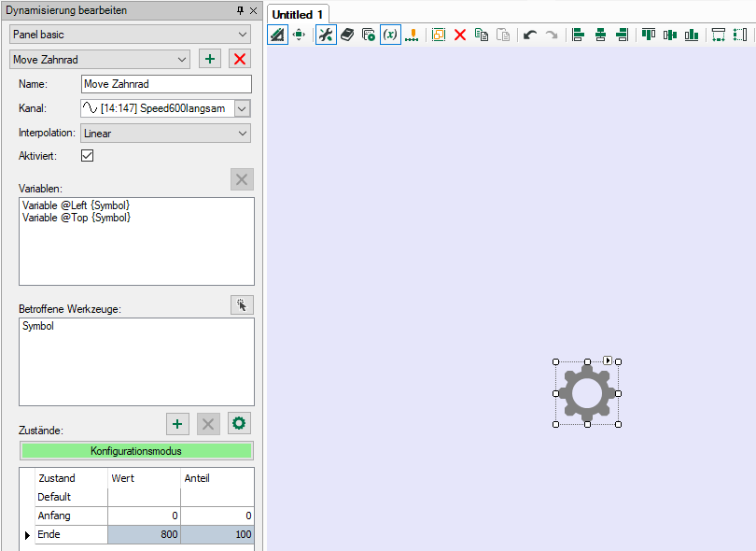Select the gear symbol on canvas

[587, 393]
